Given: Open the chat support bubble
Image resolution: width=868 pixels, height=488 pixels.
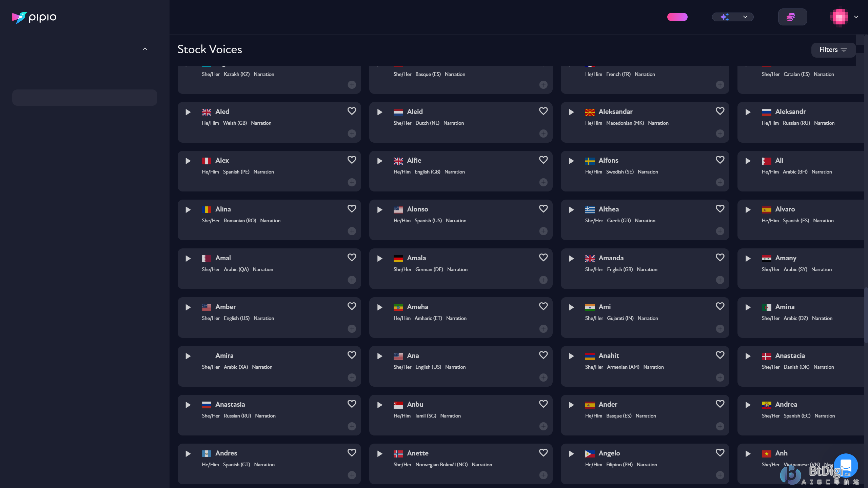Looking at the screenshot, I should (846, 466).
